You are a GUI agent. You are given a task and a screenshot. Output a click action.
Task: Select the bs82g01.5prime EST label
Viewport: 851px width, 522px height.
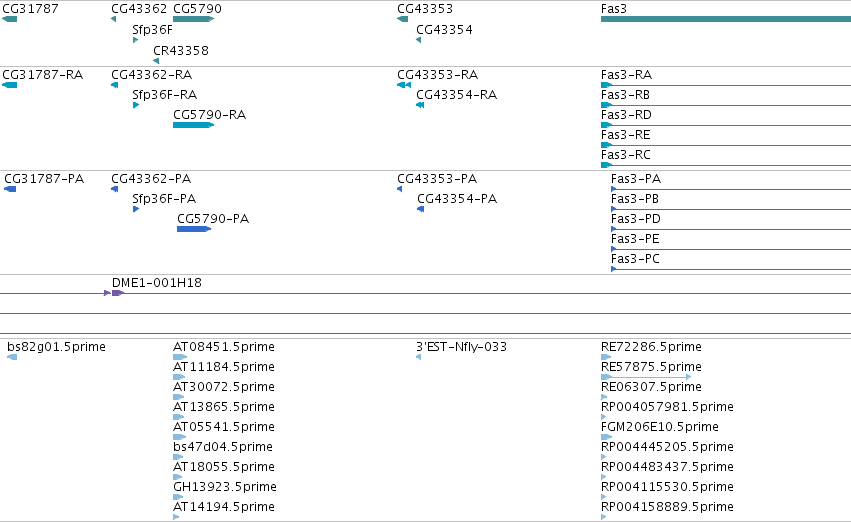tap(56, 347)
